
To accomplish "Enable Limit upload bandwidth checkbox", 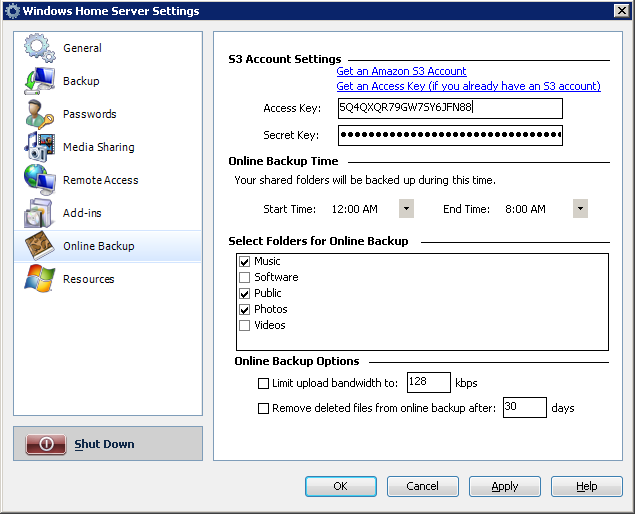I will point(263,383).
